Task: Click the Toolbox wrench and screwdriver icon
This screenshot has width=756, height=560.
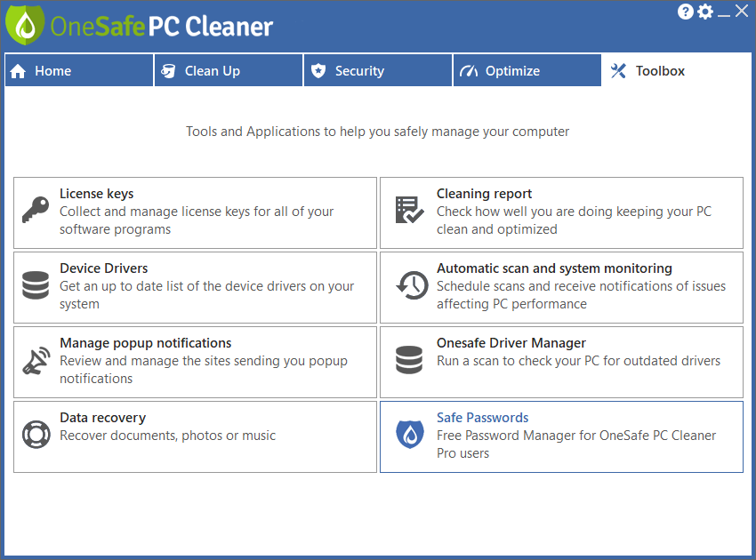Action: coord(618,71)
